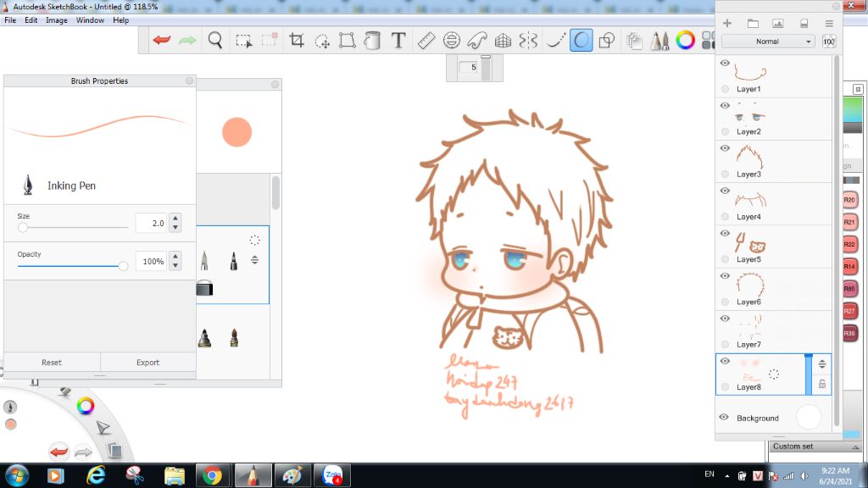Click the brush Size value field

click(151, 223)
